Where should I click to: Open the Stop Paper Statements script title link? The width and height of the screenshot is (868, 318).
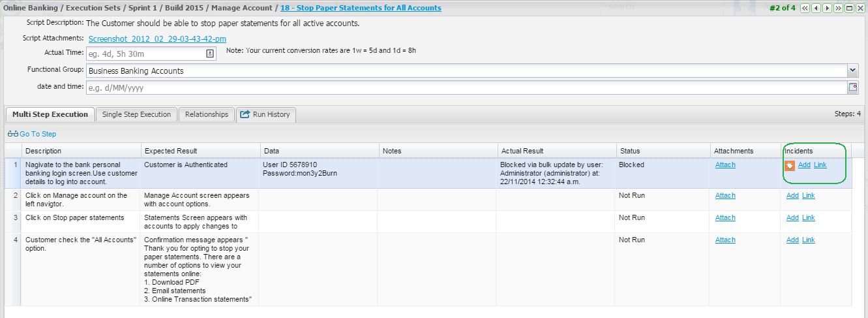coord(361,8)
